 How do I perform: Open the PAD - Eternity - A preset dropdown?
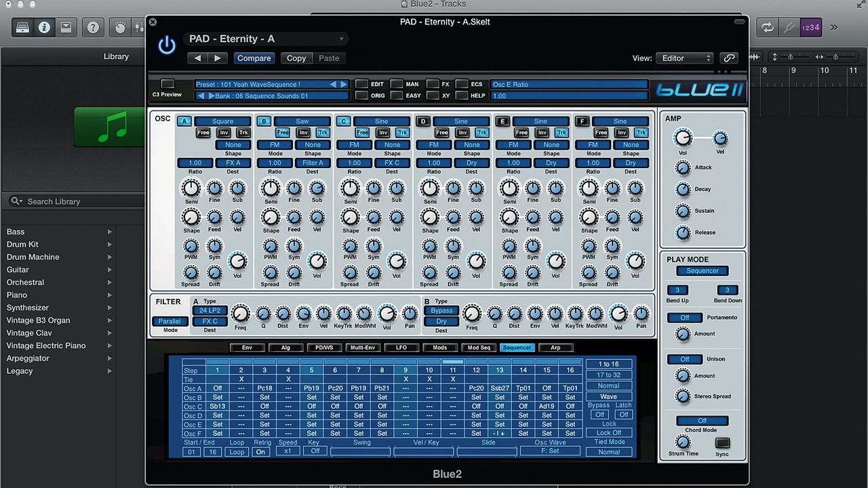point(266,39)
